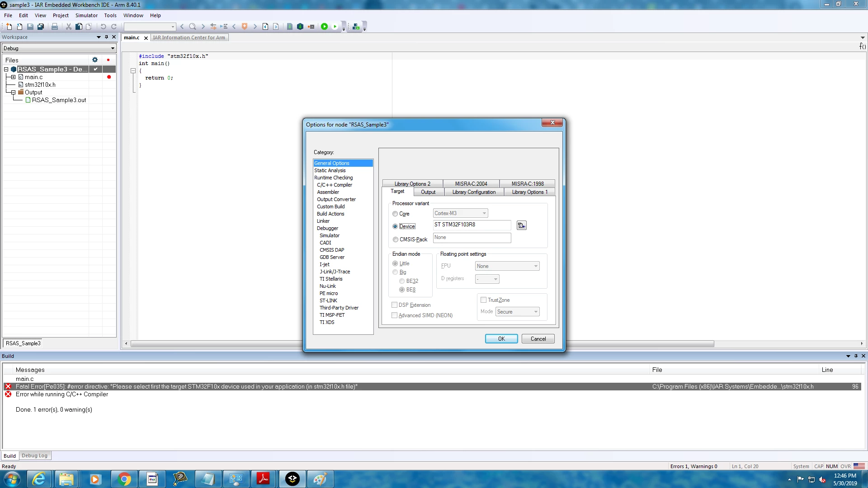Click the Cut scissors icon
868x488 pixels.
pyautogui.click(x=69, y=27)
